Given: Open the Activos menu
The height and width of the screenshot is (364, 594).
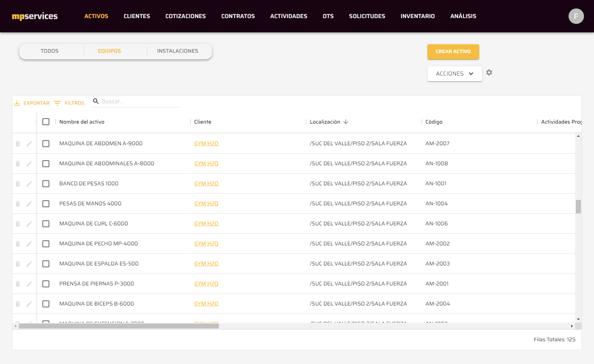Looking at the screenshot, I should click(x=96, y=16).
